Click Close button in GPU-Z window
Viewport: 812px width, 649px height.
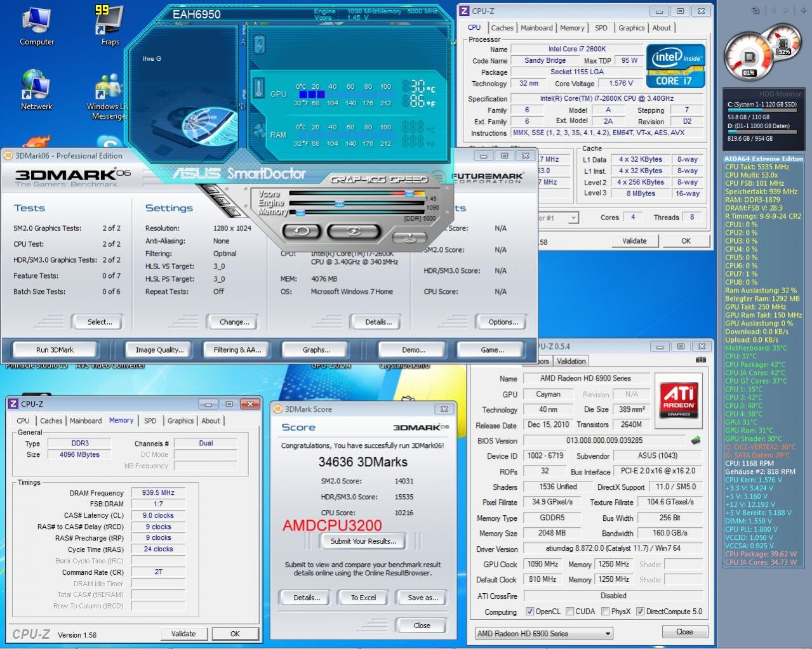684,632
